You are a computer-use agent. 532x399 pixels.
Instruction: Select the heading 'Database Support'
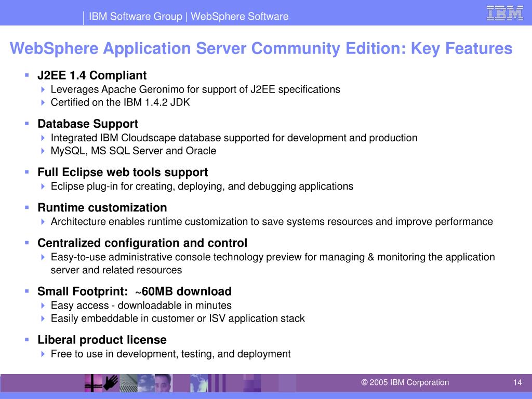click(87, 124)
